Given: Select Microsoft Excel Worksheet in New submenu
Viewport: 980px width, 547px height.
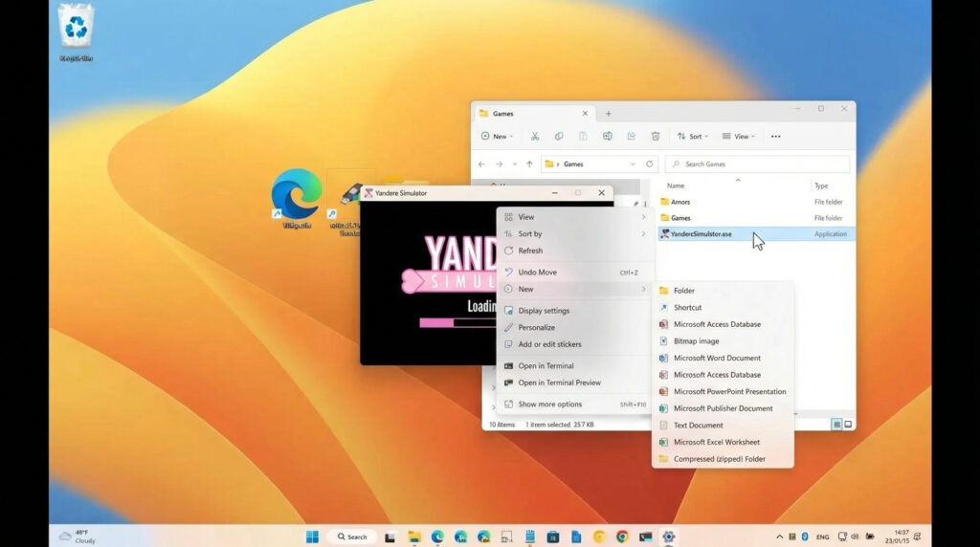Looking at the screenshot, I should (716, 442).
